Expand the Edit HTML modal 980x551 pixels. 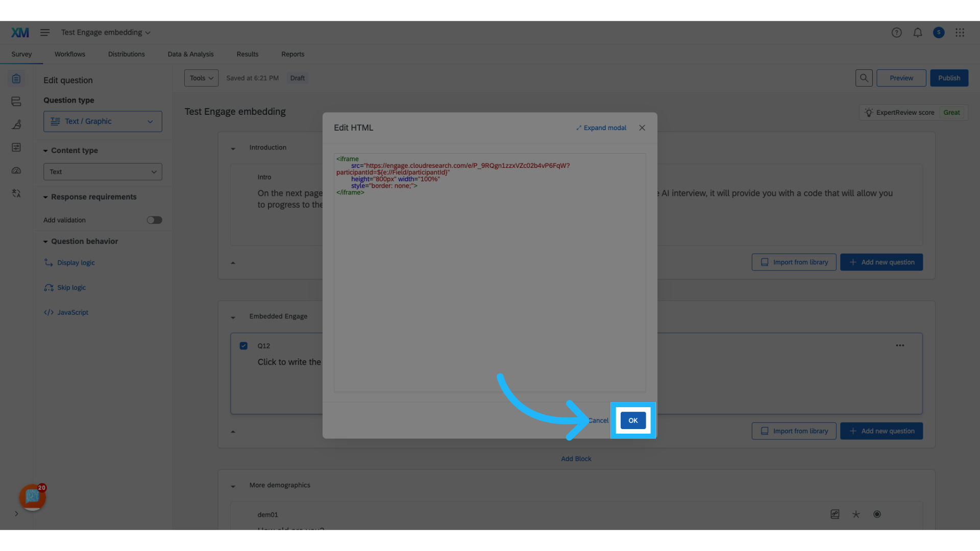click(601, 128)
